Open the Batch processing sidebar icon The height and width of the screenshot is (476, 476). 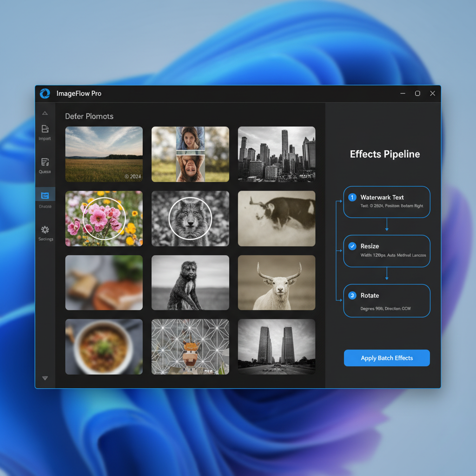[45, 197]
